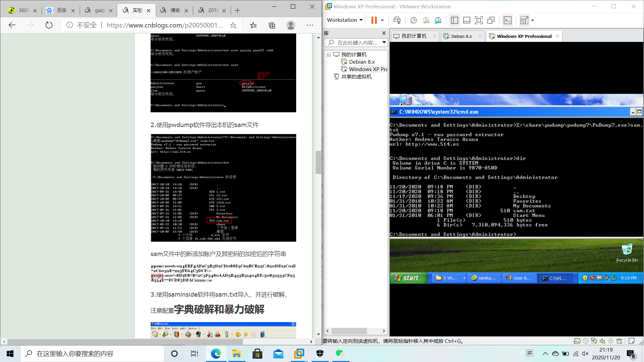The image size is (644, 362).
Task: Open VMware console view
Action: (x=507, y=20)
